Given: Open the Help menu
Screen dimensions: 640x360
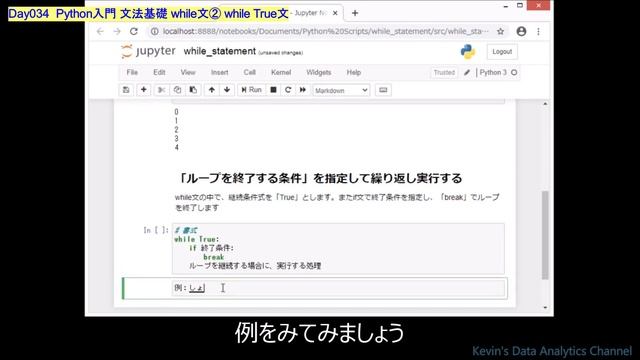Looking at the screenshot, I should (x=354, y=72).
